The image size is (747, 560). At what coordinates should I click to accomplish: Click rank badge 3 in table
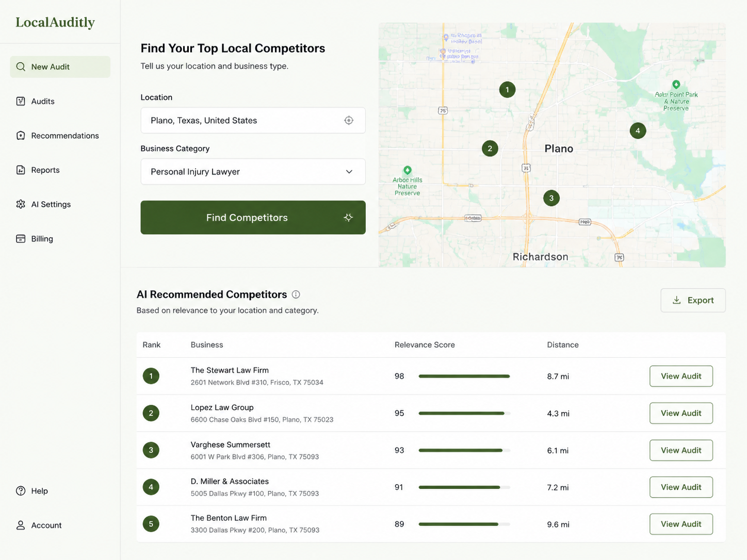(151, 450)
